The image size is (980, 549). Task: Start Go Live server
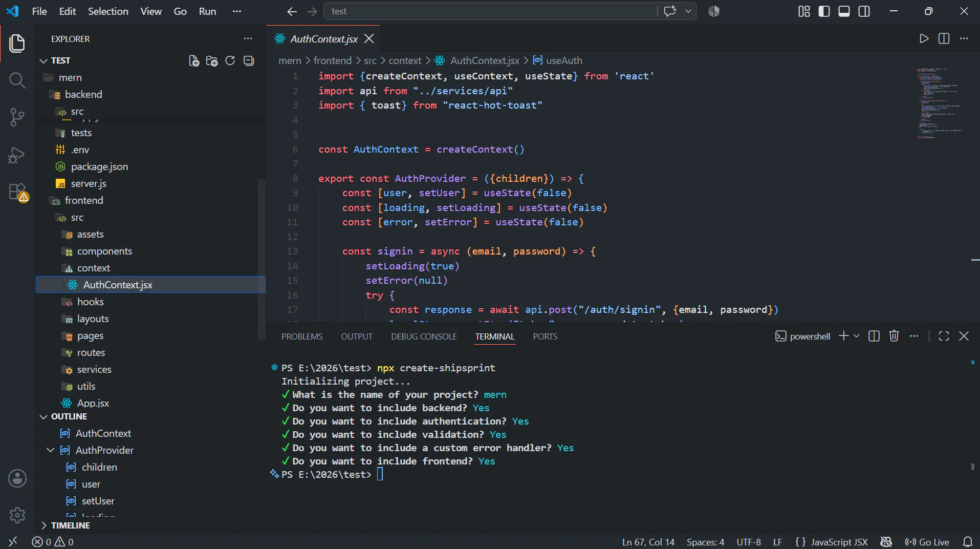point(927,542)
